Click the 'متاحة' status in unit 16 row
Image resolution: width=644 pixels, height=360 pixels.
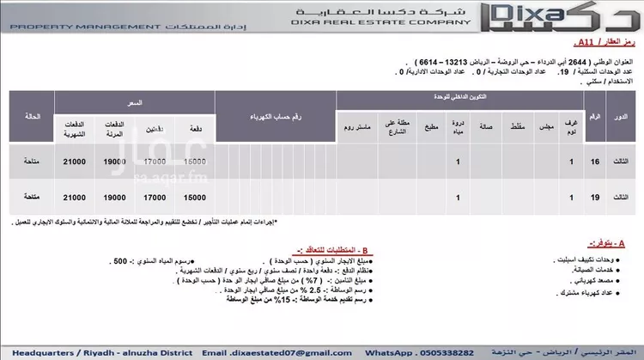[x=32, y=162]
